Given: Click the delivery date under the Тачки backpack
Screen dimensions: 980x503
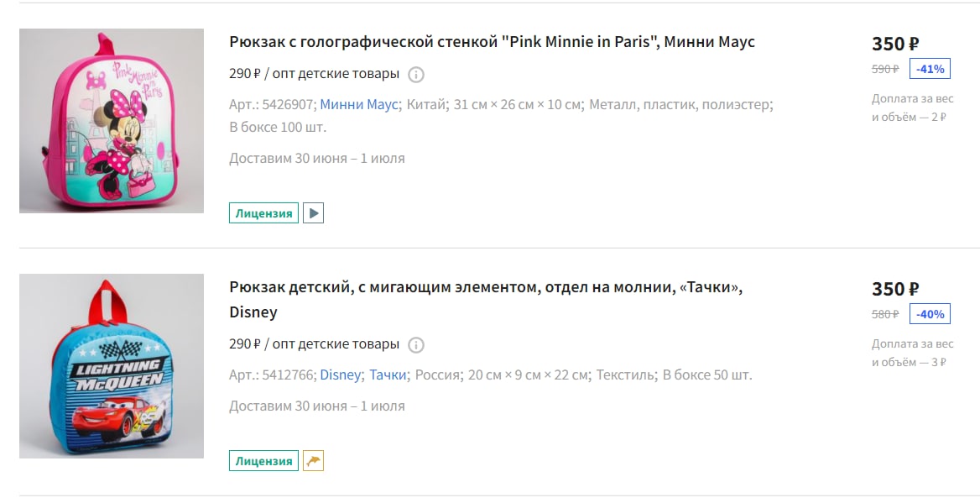Looking at the screenshot, I should pos(317,406).
